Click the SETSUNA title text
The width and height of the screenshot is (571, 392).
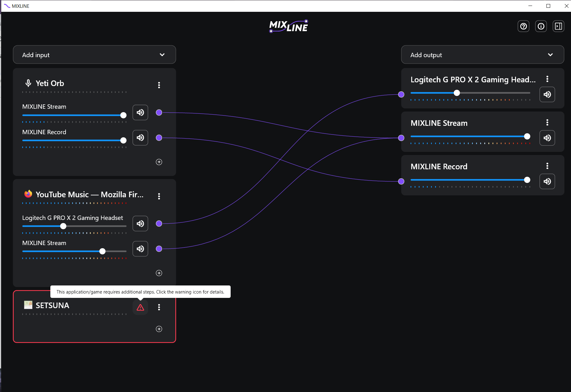[53, 305]
